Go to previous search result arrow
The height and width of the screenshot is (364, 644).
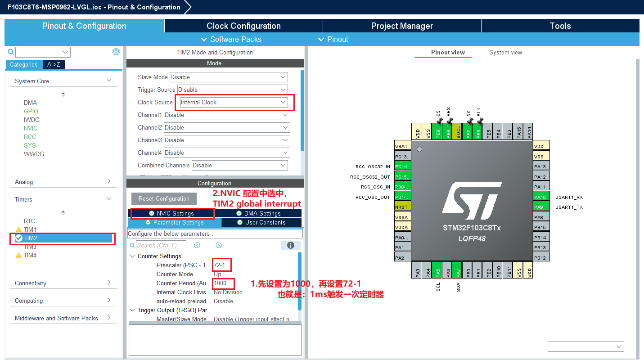coord(197,245)
